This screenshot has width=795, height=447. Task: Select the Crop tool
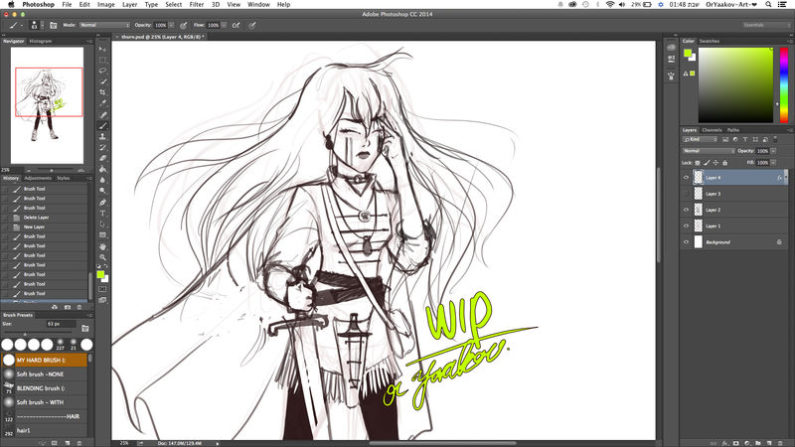pyautogui.click(x=103, y=92)
